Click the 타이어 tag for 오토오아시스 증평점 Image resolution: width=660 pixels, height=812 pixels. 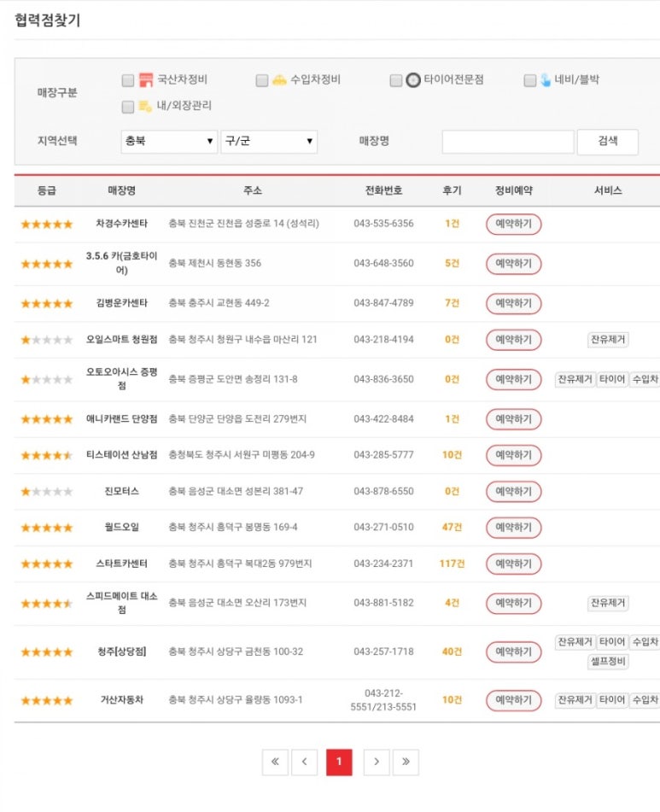coord(612,380)
